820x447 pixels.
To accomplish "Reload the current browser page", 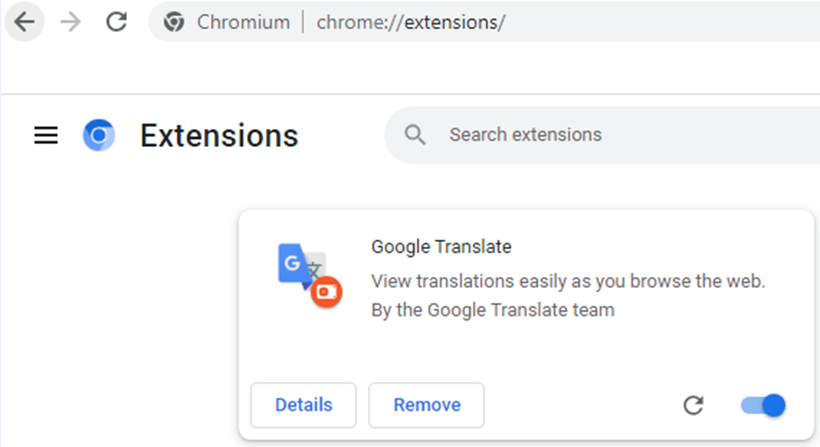I will pos(116,22).
